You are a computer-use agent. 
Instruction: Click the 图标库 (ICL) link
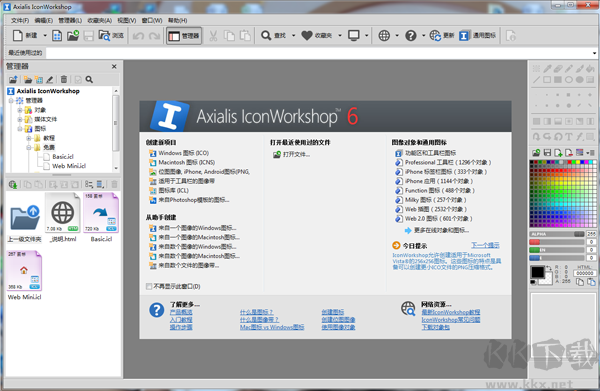click(173, 191)
